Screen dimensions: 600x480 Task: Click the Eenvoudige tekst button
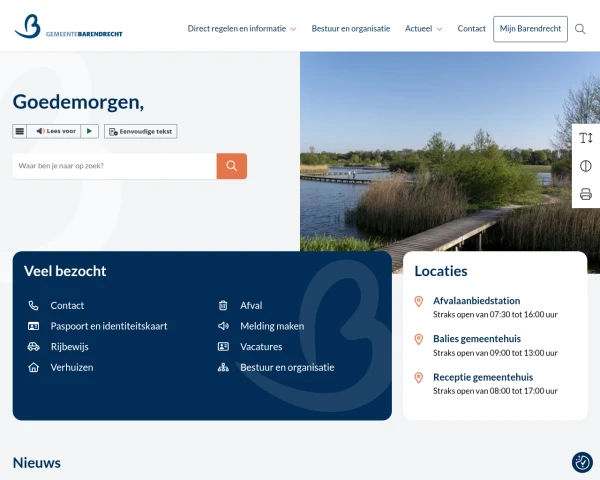[x=140, y=131]
